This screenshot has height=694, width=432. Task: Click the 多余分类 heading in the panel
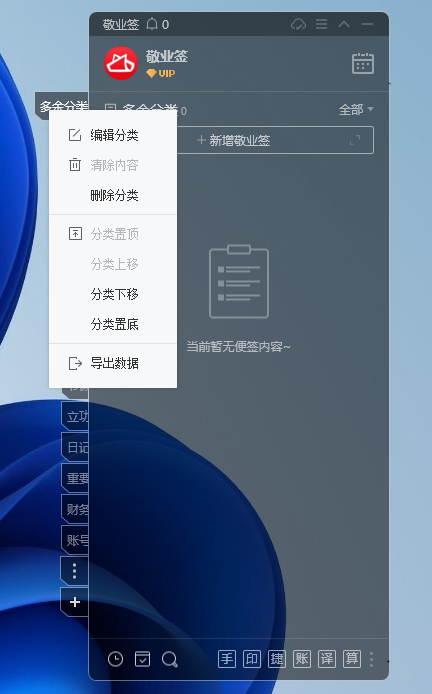tap(150, 109)
